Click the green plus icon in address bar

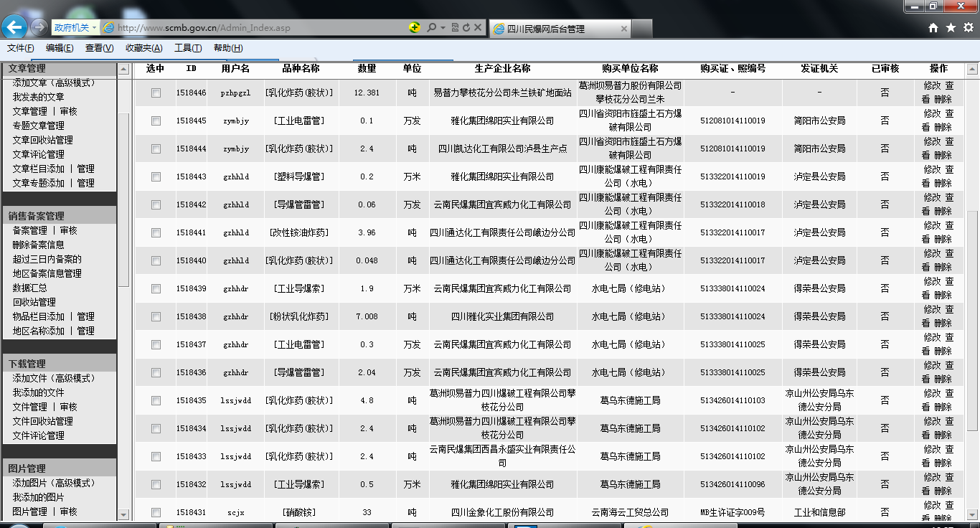click(x=415, y=27)
